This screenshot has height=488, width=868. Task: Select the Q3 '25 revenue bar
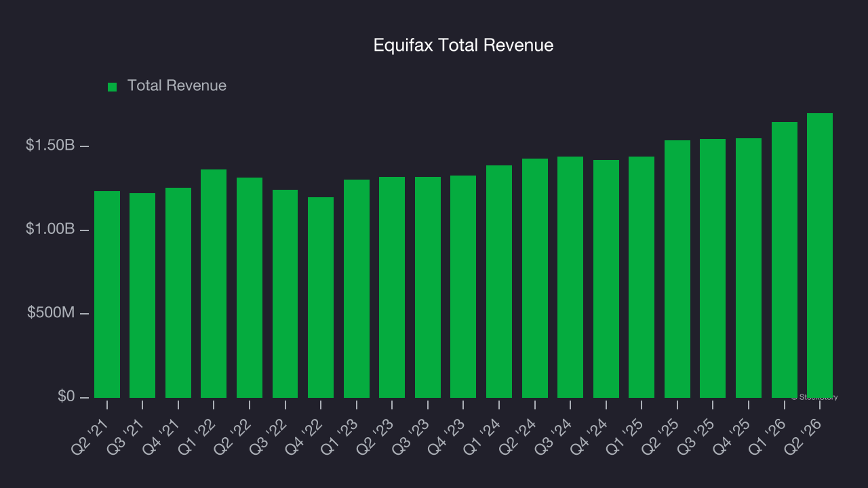pyautogui.click(x=713, y=268)
